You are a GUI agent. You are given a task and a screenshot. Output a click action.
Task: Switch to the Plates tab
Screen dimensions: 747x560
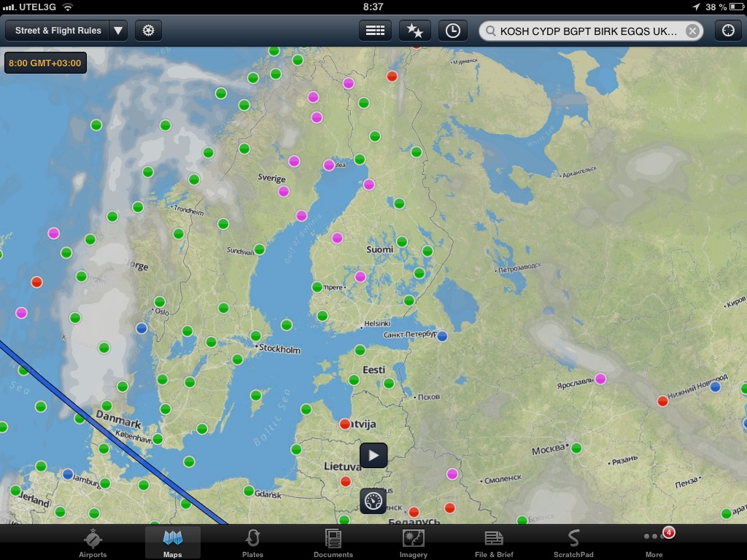[252, 544]
